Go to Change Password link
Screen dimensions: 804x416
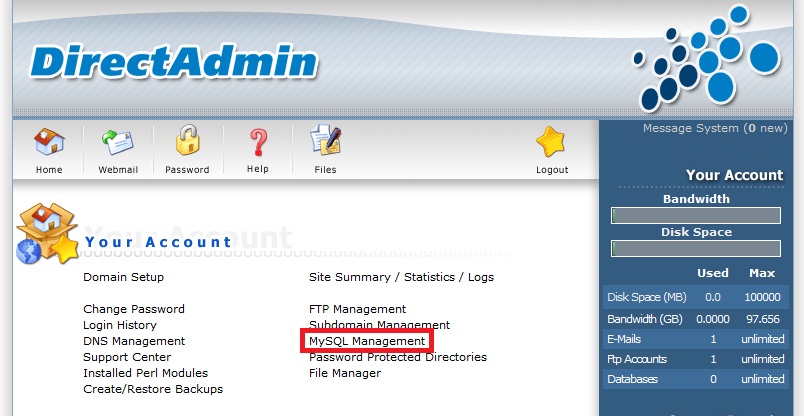(134, 309)
